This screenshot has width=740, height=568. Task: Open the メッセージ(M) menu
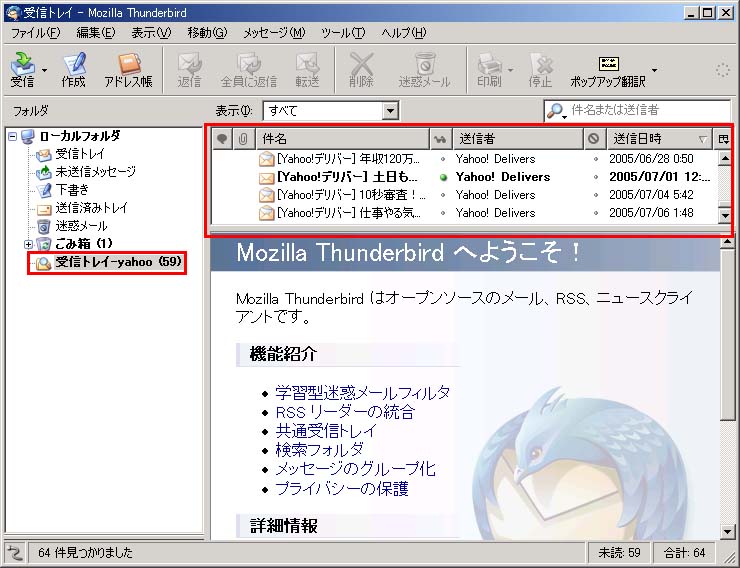(274, 33)
